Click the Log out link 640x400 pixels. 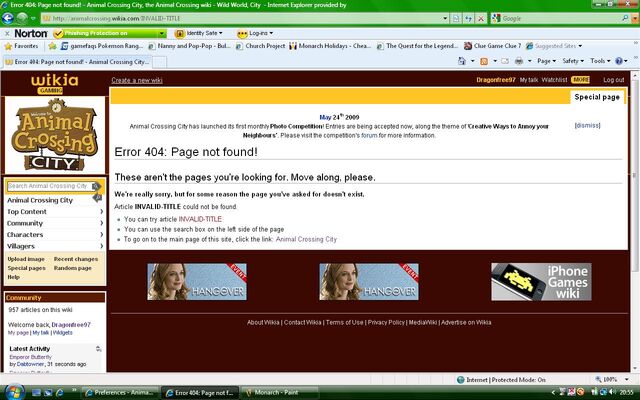click(614, 80)
